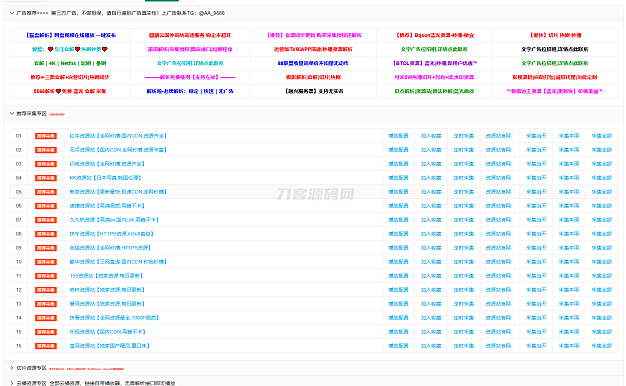The height and width of the screenshot is (386, 626).
Task: Click the red 推荐采集 badge in row 16
Action: (46, 346)
